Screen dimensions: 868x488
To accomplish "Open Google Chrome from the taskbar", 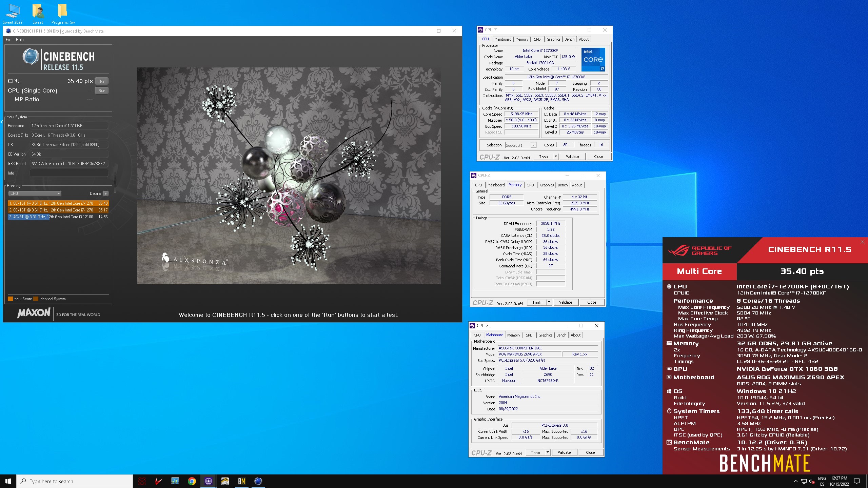I will [x=192, y=481].
